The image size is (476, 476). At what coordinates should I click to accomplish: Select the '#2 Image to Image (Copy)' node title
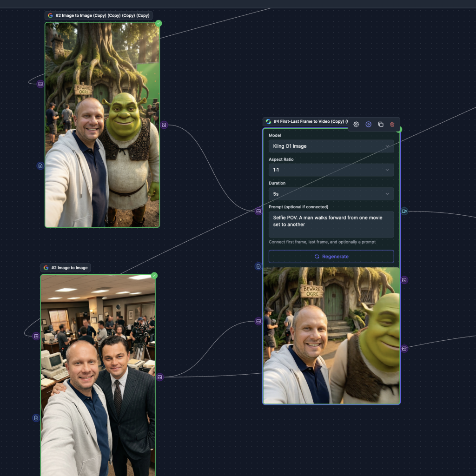click(102, 15)
